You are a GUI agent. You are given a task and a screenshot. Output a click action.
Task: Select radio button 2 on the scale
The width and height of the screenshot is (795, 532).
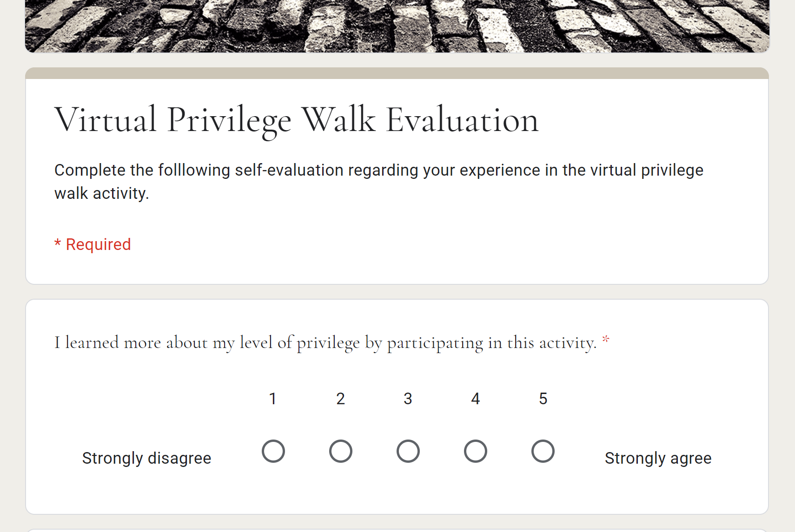click(x=341, y=451)
